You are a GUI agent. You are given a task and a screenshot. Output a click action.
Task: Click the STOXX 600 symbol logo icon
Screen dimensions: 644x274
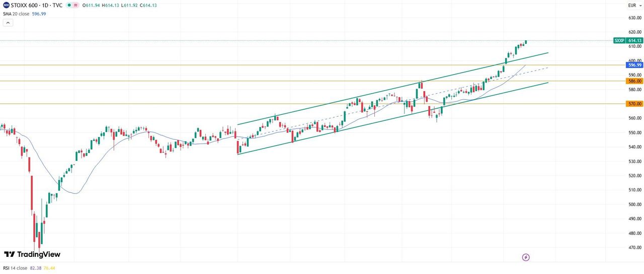pyautogui.click(x=6, y=5)
